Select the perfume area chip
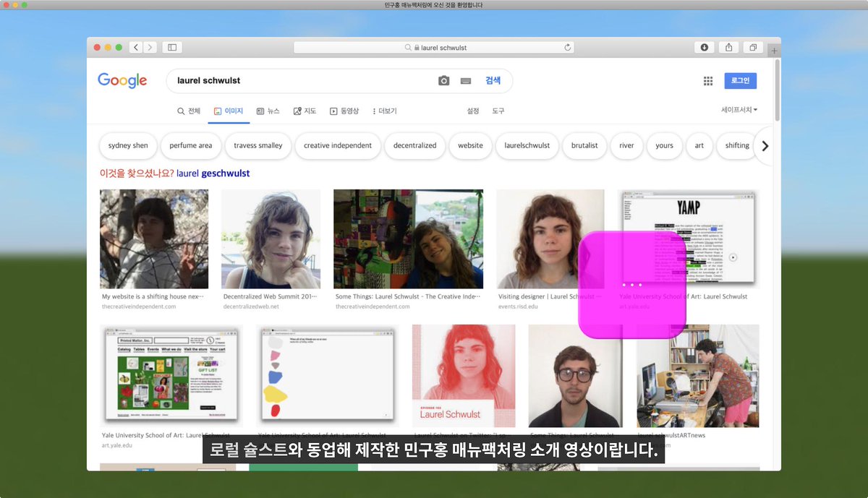The height and width of the screenshot is (498, 868). click(191, 145)
